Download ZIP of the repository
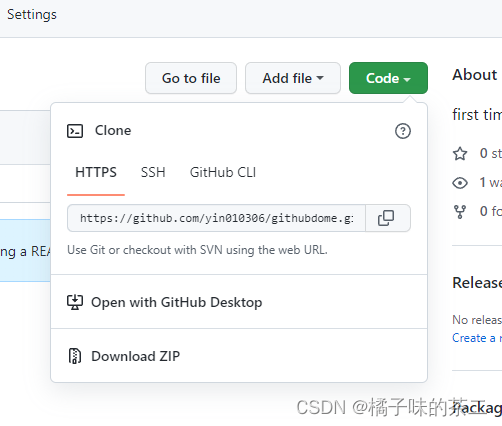Image resolution: width=502 pixels, height=426 pixels. tap(239, 356)
